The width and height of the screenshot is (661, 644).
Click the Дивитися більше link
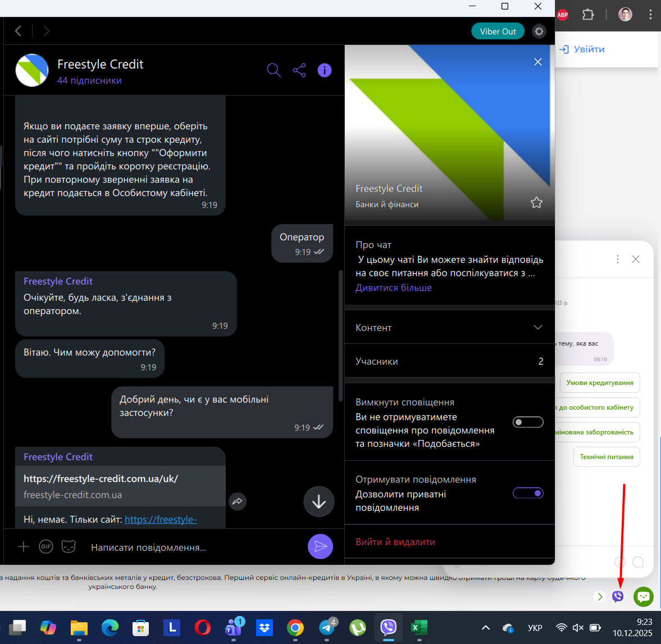point(393,288)
